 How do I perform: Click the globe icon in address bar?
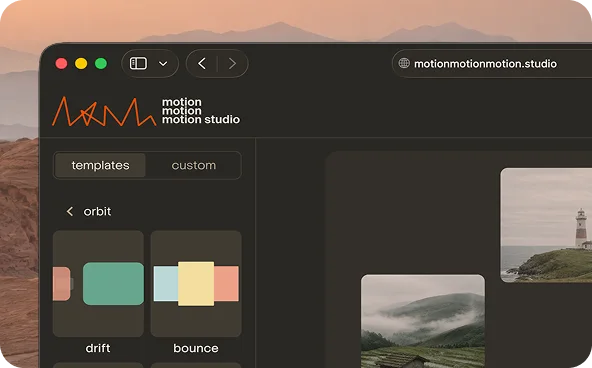(404, 63)
